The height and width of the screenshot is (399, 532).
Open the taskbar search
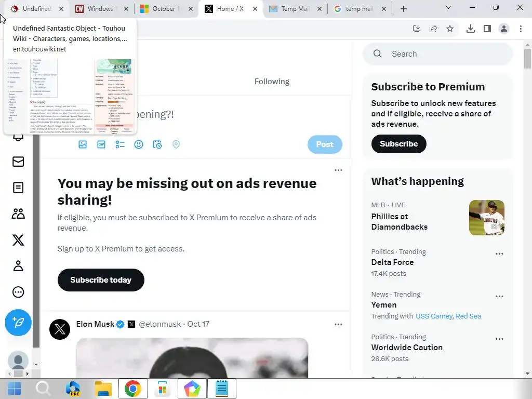coord(43,389)
